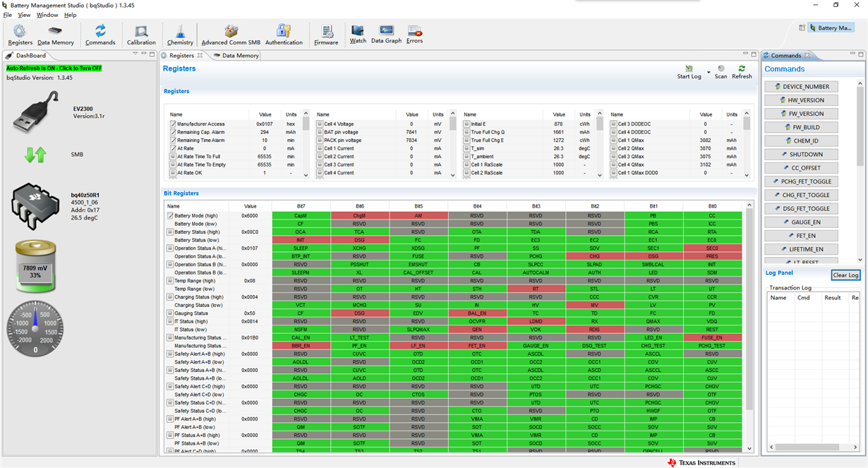This screenshot has width=868, height=468.
Task: Toggle the CapM bit in Battery Mode
Action: 301,215
